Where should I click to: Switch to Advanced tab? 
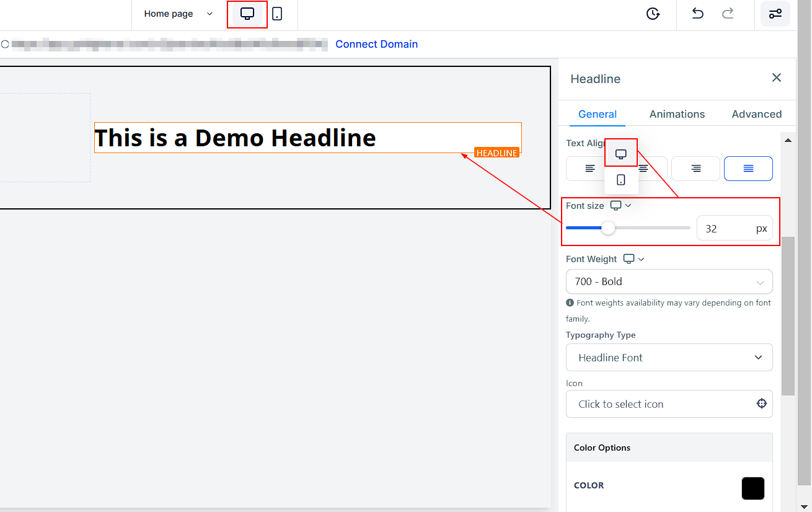[757, 114]
